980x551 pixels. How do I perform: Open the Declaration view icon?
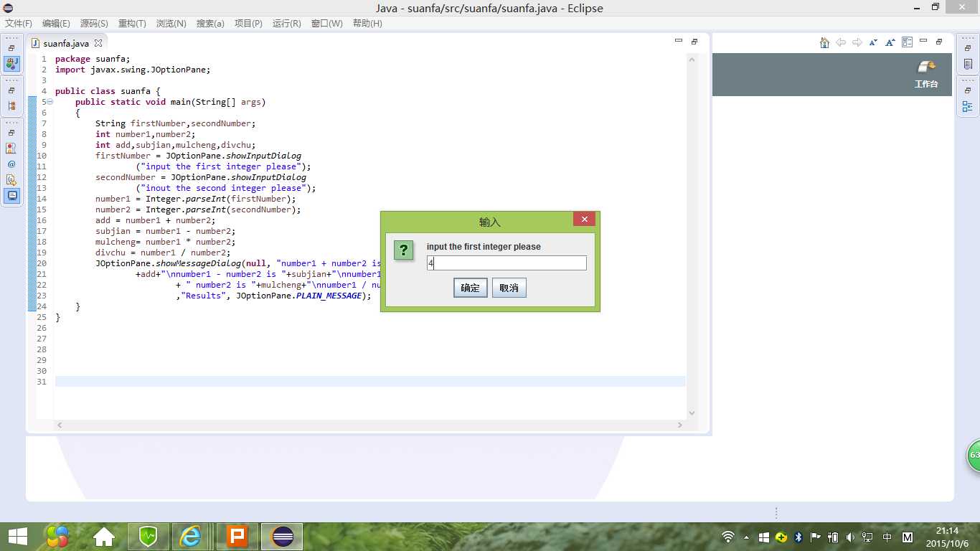[11, 180]
